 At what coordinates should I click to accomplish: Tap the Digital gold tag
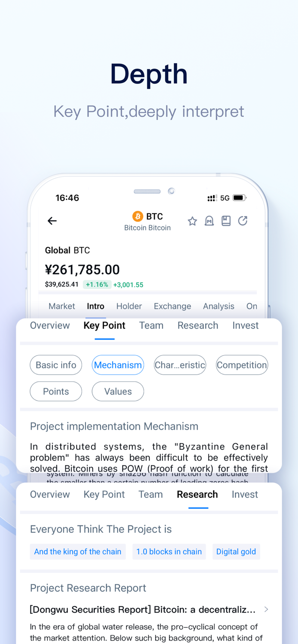pyautogui.click(x=236, y=551)
